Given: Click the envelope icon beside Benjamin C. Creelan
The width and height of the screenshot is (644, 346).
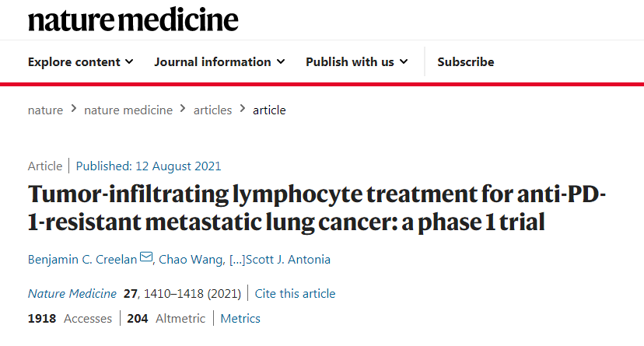Looking at the screenshot, I should 146,257.
